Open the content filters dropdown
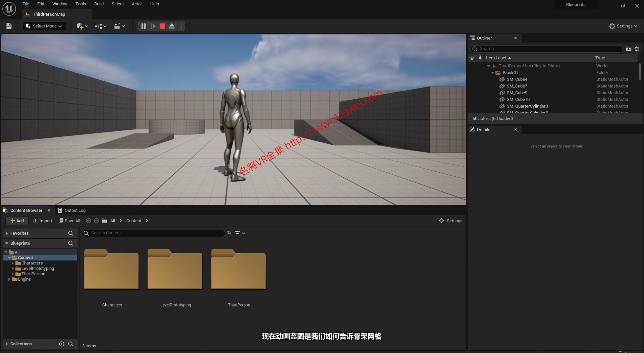This screenshot has height=353, width=644. click(x=239, y=233)
